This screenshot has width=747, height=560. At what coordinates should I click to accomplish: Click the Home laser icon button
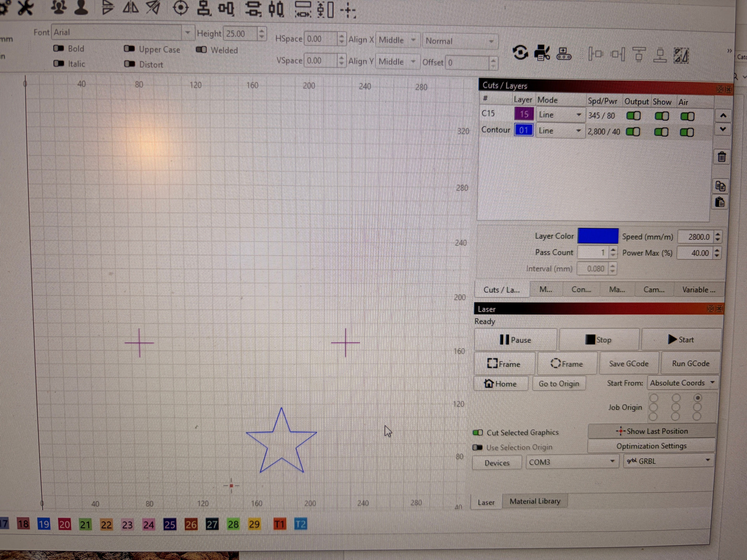(501, 384)
